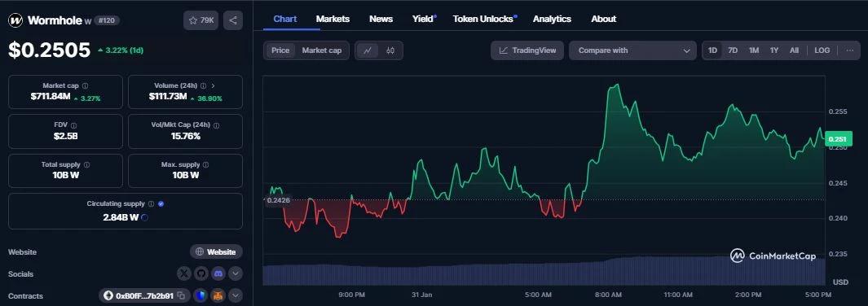The height and width of the screenshot is (306, 868).
Task: Click the $711.84M market cap value
Action: click(51, 97)
